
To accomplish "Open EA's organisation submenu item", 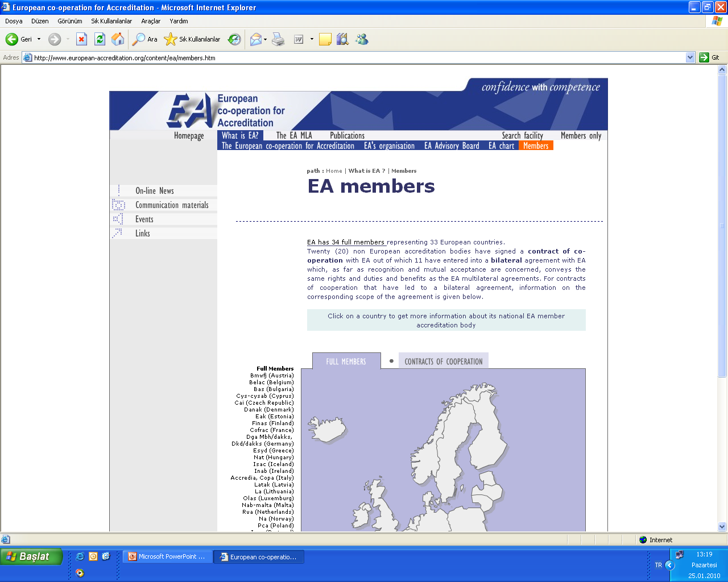I will click(389, 145).
